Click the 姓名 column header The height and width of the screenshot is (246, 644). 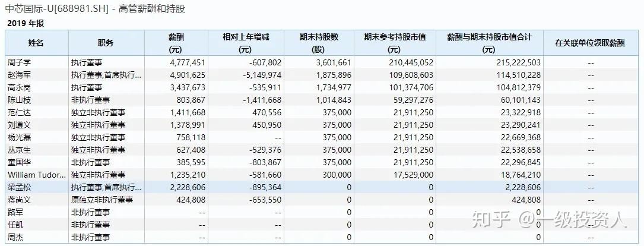(x=36, y=43)
